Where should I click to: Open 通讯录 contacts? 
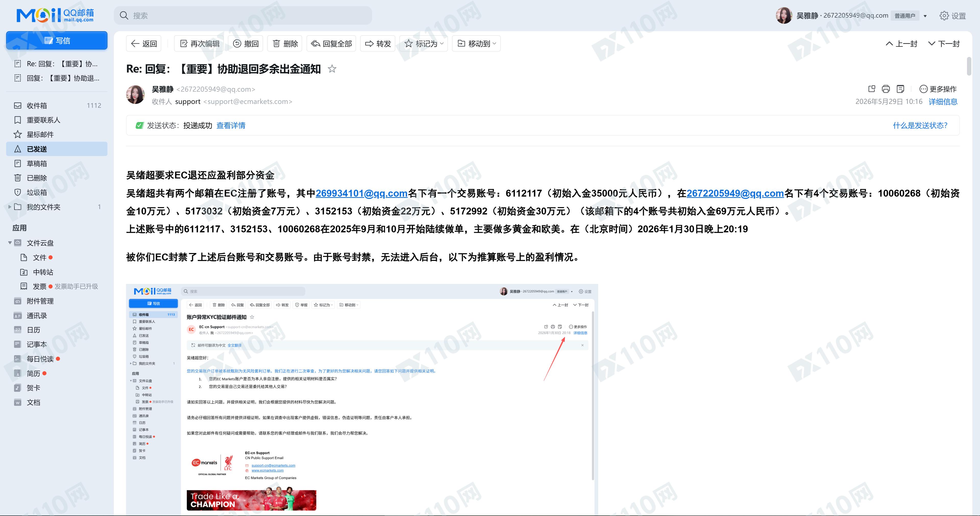36,316
